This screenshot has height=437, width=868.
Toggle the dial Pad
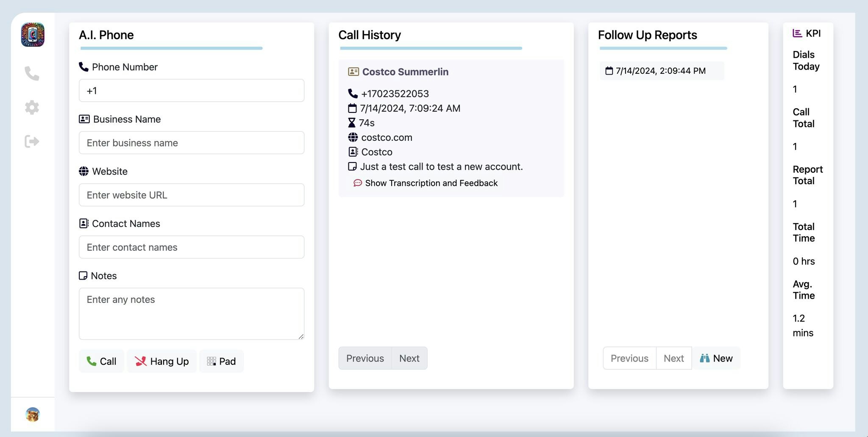click(x=221, y=361)
